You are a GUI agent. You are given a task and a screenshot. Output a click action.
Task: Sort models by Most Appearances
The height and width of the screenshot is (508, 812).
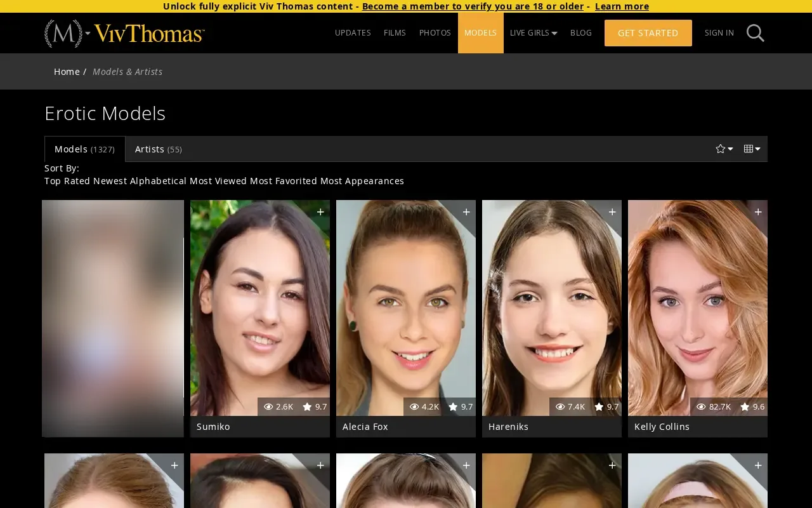tap(362, 181)
